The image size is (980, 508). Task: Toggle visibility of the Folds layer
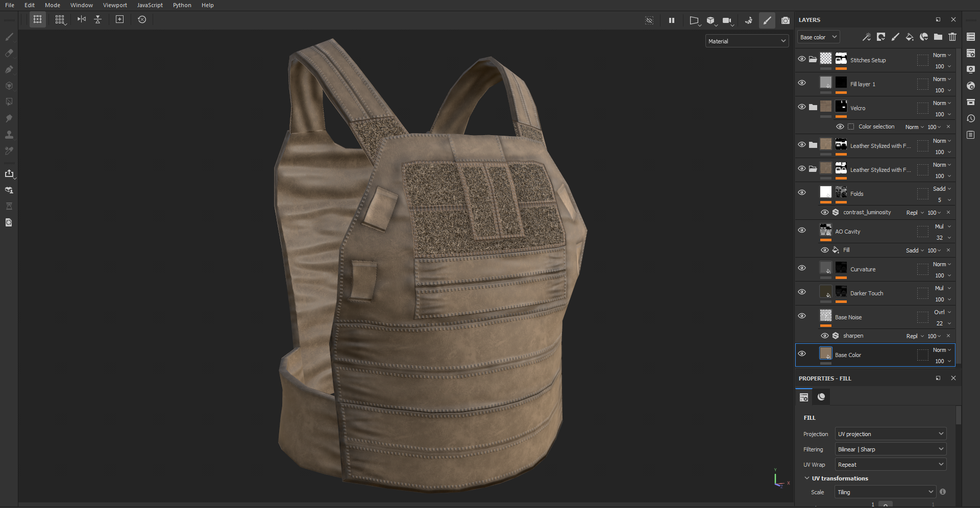pos(802,193)
